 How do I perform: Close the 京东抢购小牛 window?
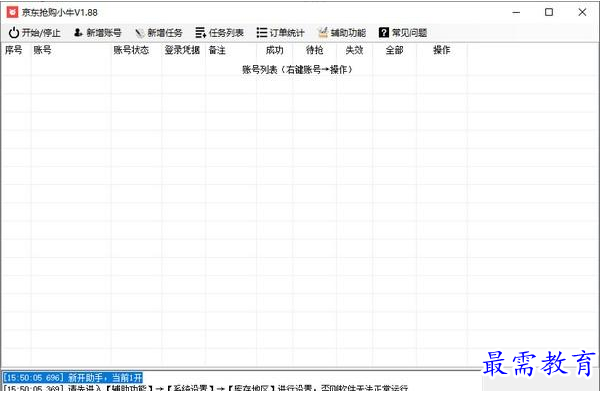pos(582,12)
